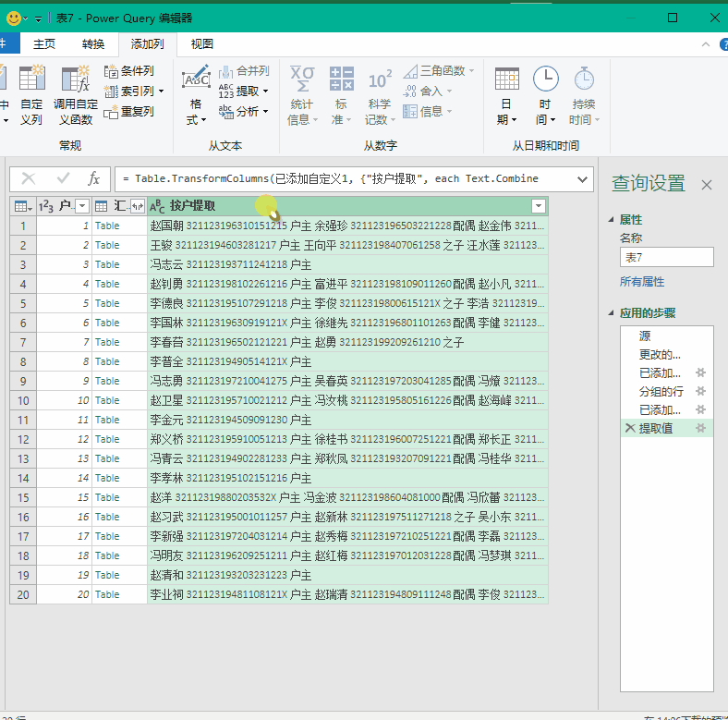Open the 提取 extract tool

[244, 92]
